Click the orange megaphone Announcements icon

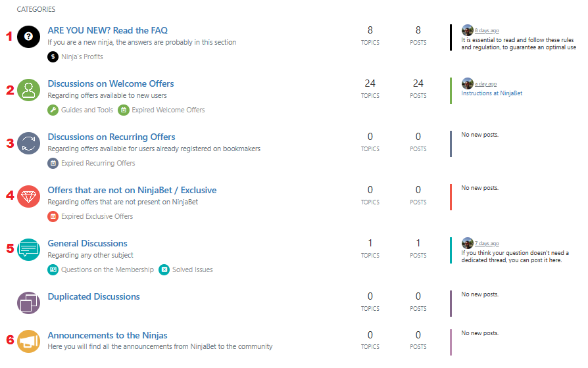[28, 341]
